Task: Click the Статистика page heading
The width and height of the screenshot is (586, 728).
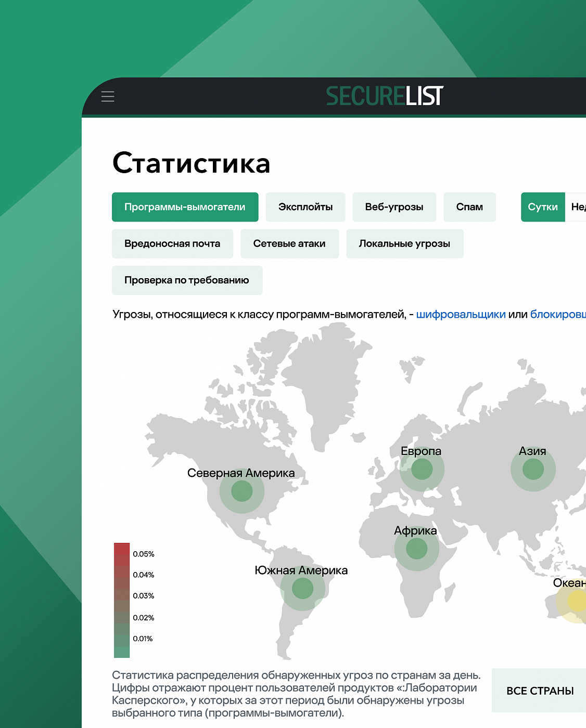Action: (192, 163)
